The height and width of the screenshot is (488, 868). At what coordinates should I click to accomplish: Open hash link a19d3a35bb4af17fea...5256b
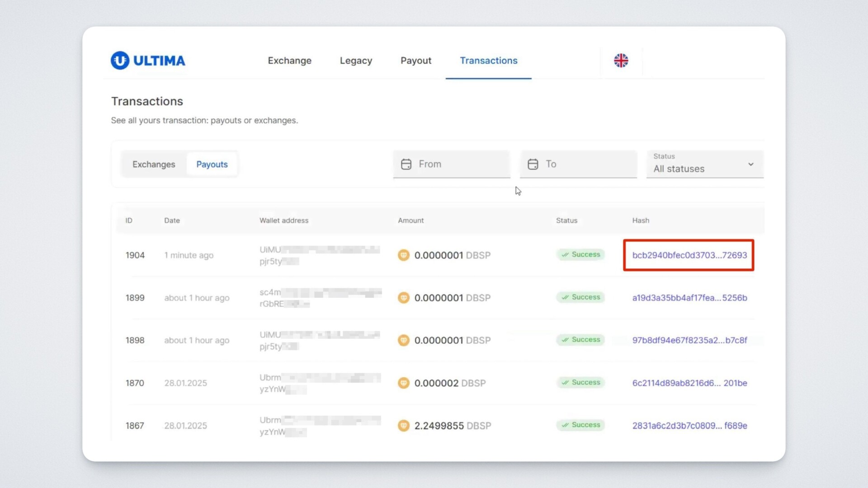pos(689,298)
